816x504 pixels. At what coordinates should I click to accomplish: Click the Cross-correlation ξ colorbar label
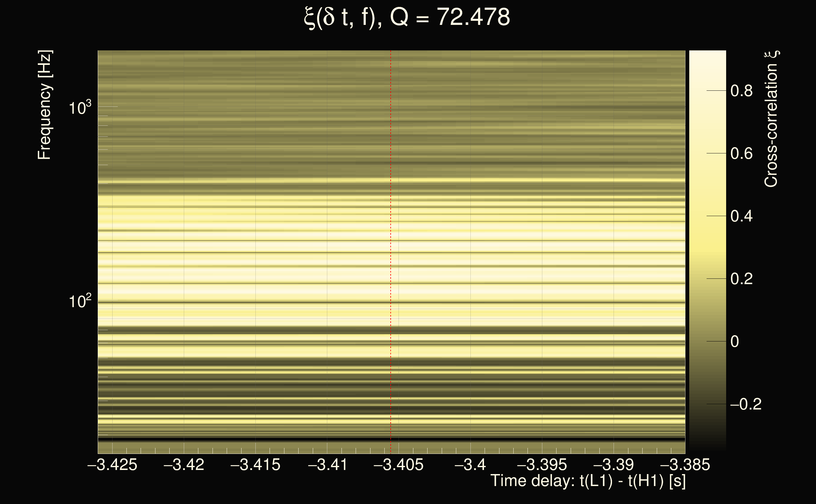(771, 119)
